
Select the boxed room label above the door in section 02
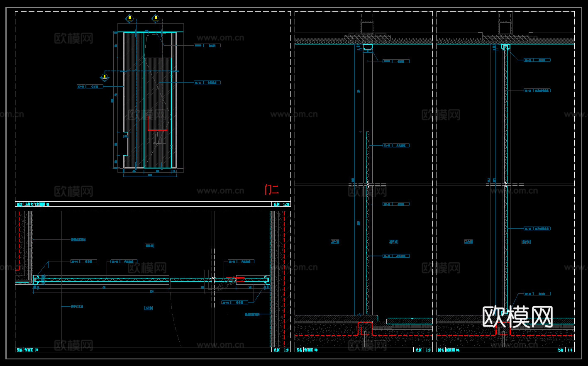point(149,246)
